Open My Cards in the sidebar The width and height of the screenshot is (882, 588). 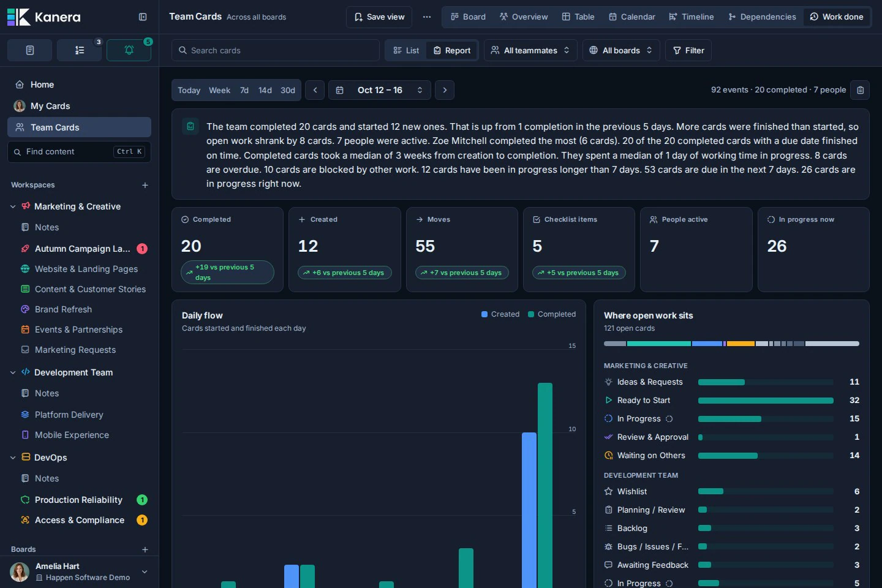point(79,106)
